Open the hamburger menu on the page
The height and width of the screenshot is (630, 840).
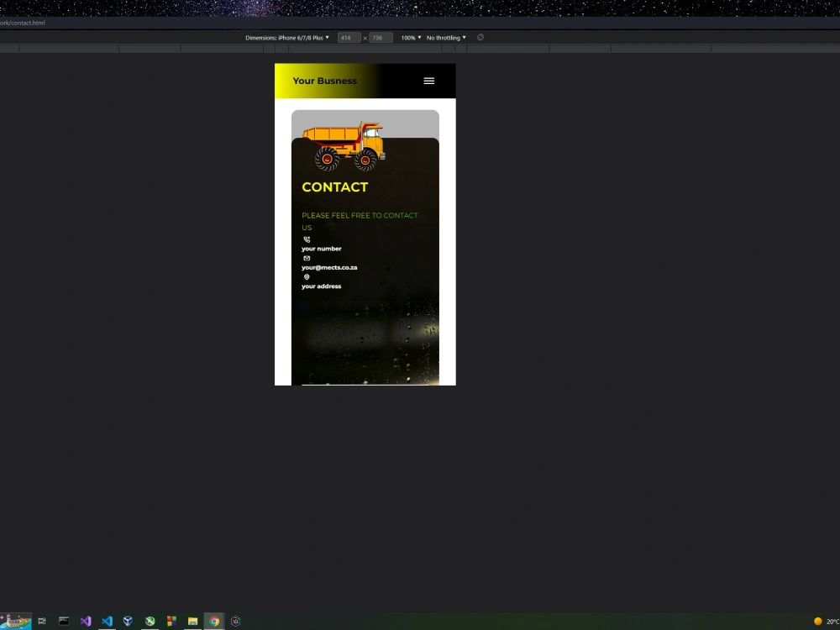click(428, 81)
